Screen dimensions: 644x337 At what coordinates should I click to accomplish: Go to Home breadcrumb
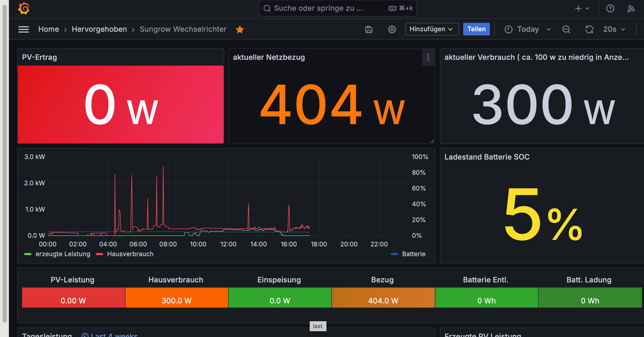click(x=49, y=29)
